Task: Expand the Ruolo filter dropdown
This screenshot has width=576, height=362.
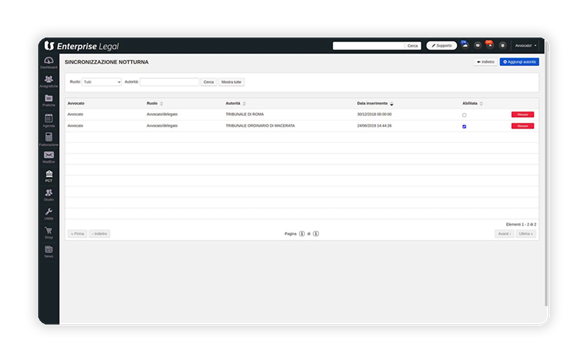Action: tap(102, 82)
